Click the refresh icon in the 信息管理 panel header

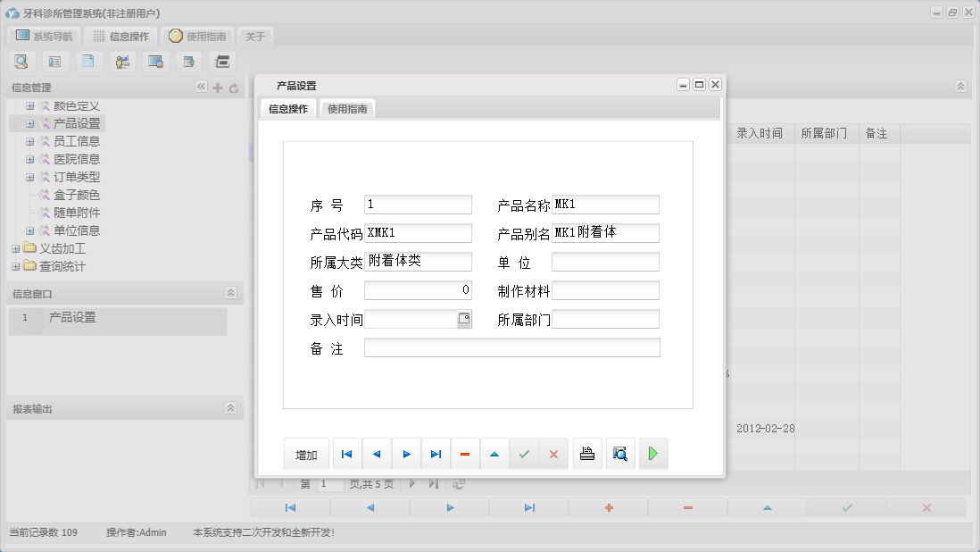click(232, 88)
